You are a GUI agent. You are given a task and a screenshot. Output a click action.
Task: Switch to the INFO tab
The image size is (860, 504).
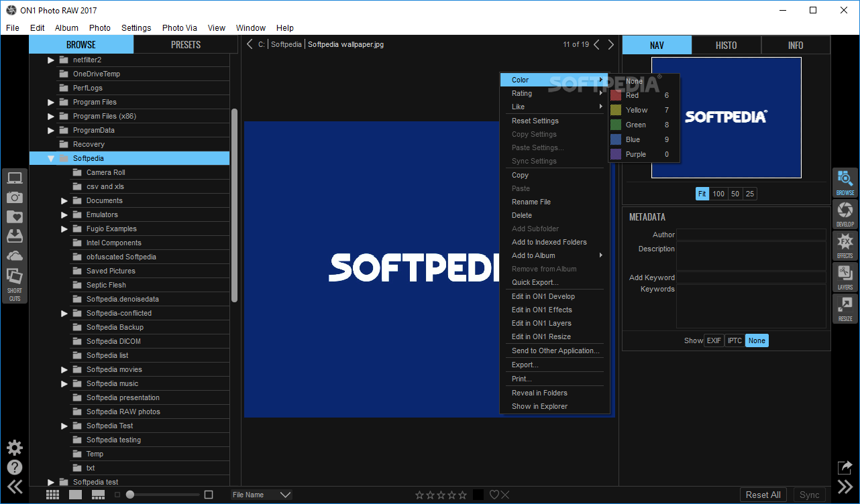coord(796,46)
